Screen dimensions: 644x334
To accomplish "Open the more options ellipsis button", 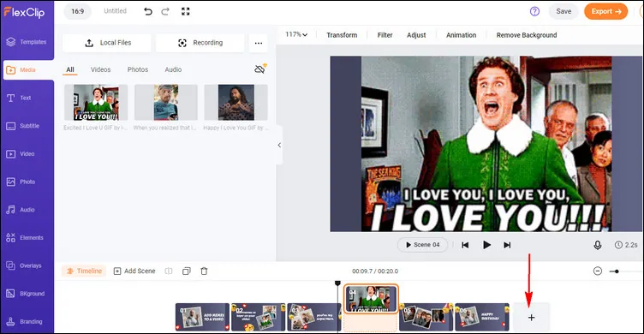I will (x=259, y=43).
